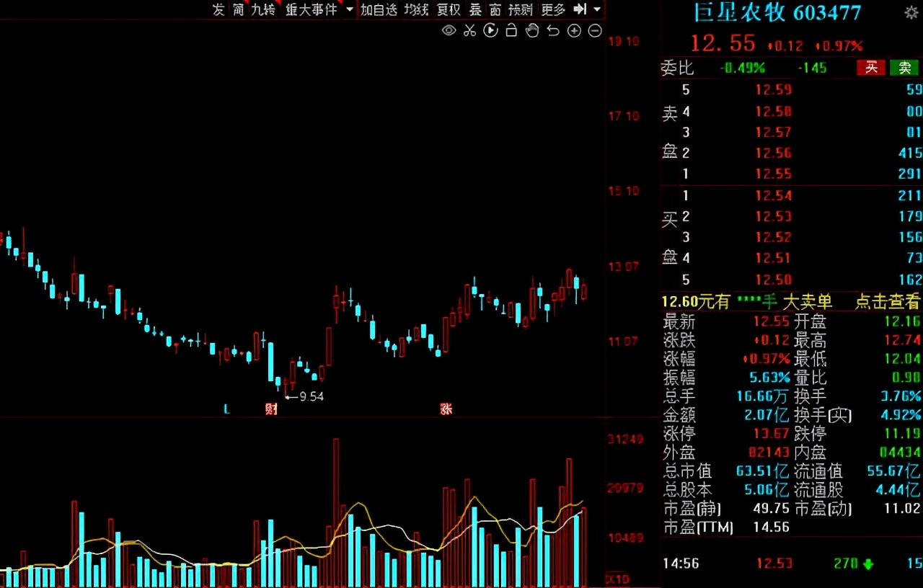Click the 9.54 low price label
This screenshot has width=923, height=588.
point(312,396)
